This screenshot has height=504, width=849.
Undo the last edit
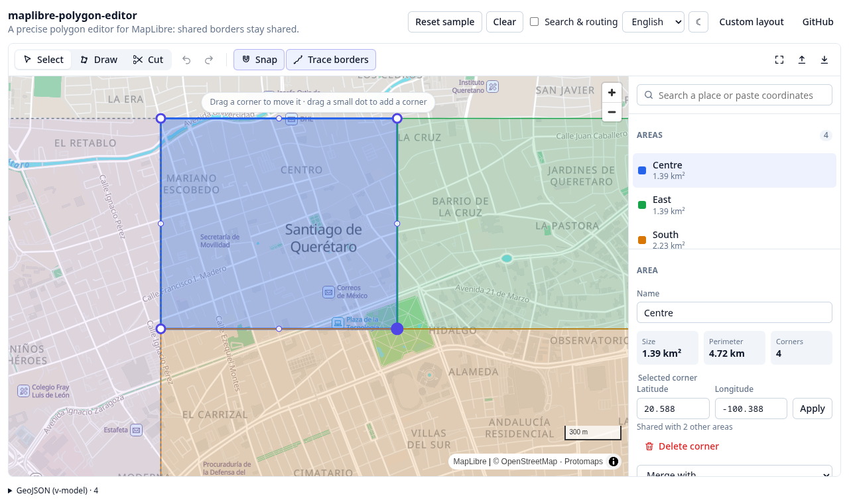186,60
